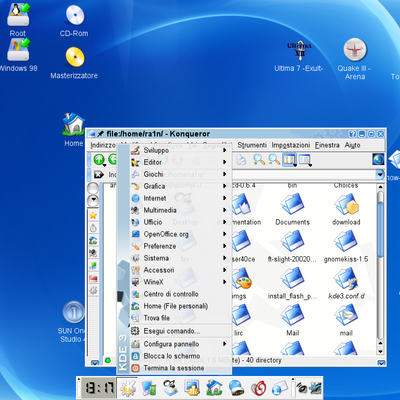Click the zoom in magnifier icon

point(259,160)
